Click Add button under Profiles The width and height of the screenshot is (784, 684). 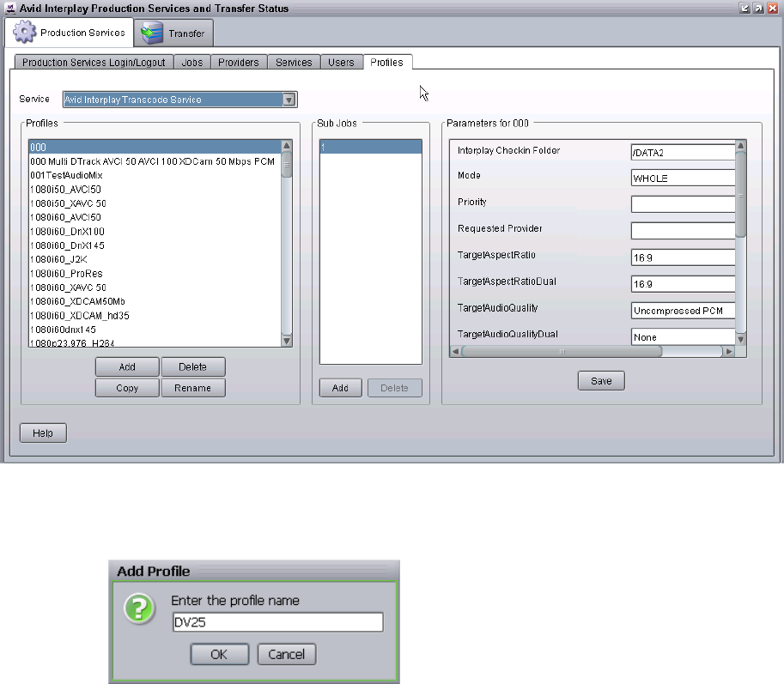click(x=127, y=366)
